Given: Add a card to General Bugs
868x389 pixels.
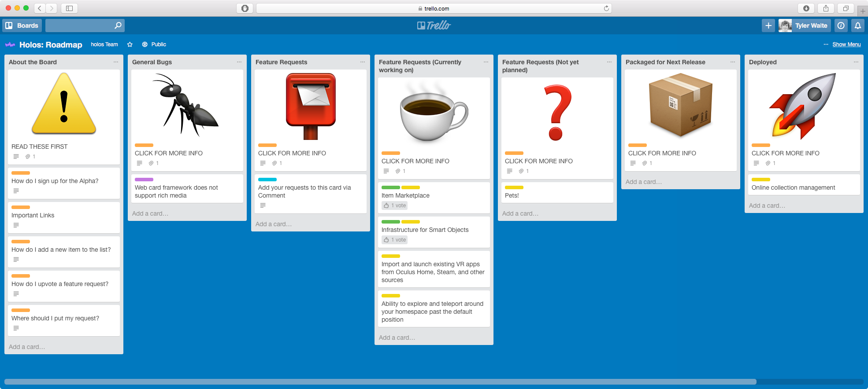Looking at the screenshot, I should coord(150,213).
